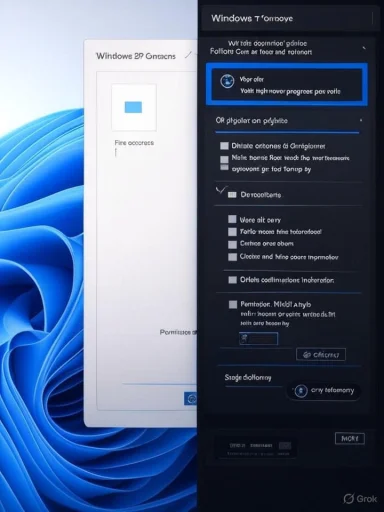Click the 'Wit tdis doomrioe' pdnioe' text line
The image size is (384, 512).
pyautogui.click(x=267, y=43)
